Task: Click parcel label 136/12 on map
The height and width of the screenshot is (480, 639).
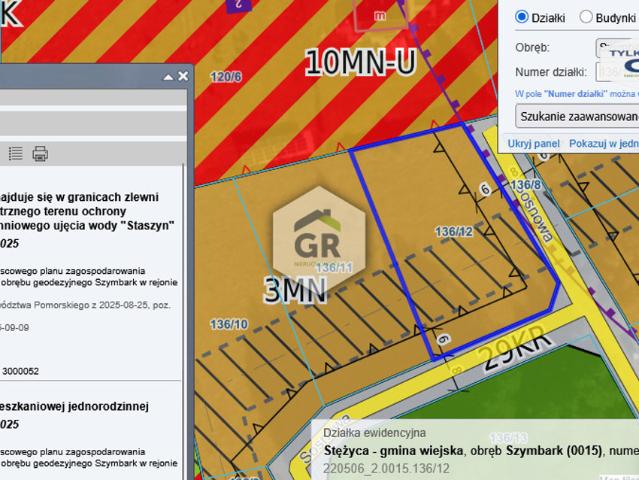Action: pos(454,232)
